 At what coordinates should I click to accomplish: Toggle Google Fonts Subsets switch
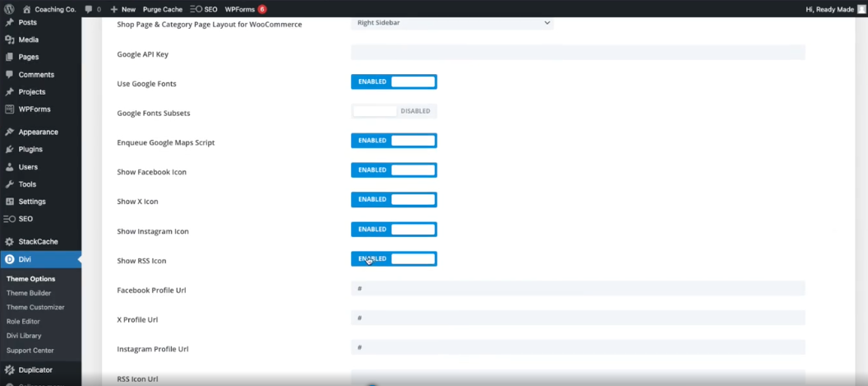click(395, 111)
